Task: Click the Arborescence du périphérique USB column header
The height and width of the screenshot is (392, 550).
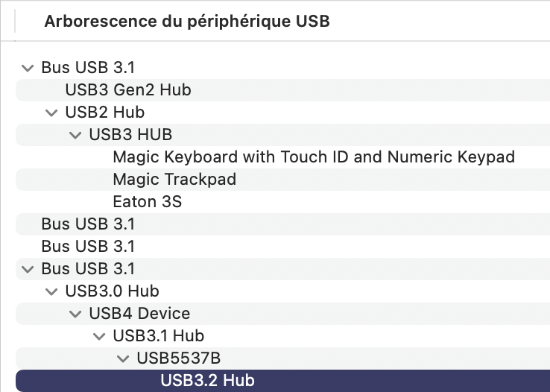Action: pos(187,21)
